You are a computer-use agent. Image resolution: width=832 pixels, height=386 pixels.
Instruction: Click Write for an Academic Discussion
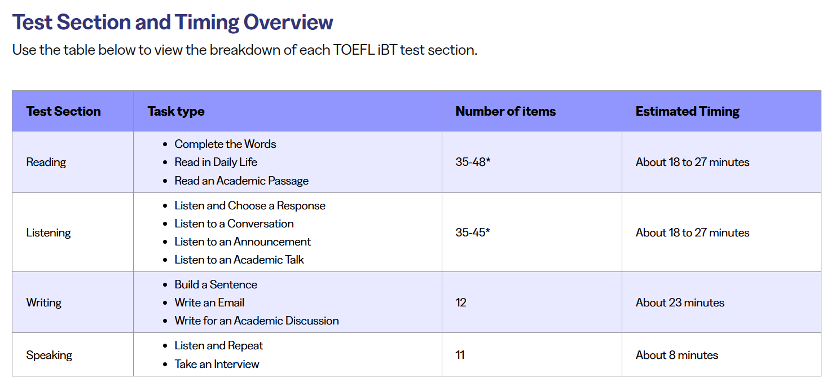click(x=256, y=321)
